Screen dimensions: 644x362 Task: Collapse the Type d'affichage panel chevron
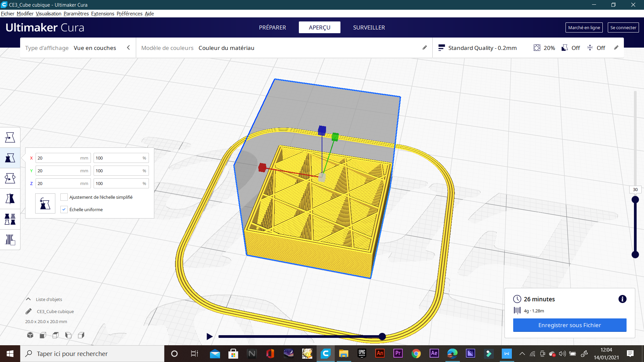point(128,48)
